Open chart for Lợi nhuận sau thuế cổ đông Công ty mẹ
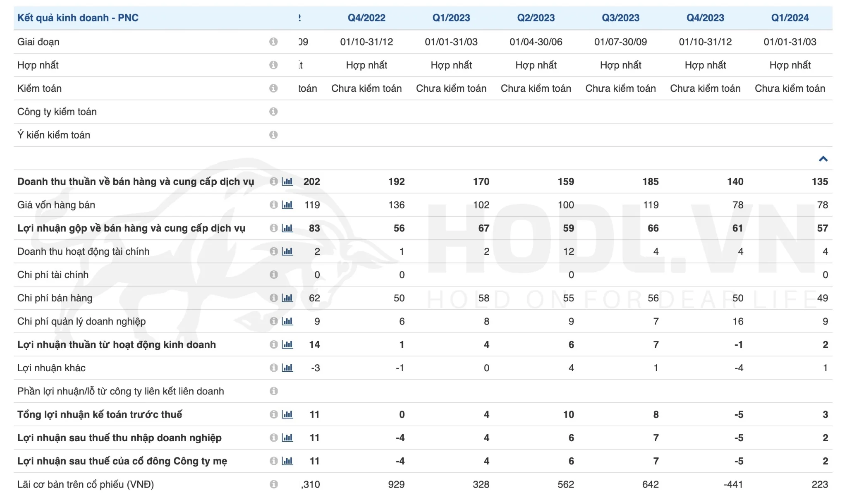Image resolution: width=847 pixels, height=504 pixels. click(287, 461)
